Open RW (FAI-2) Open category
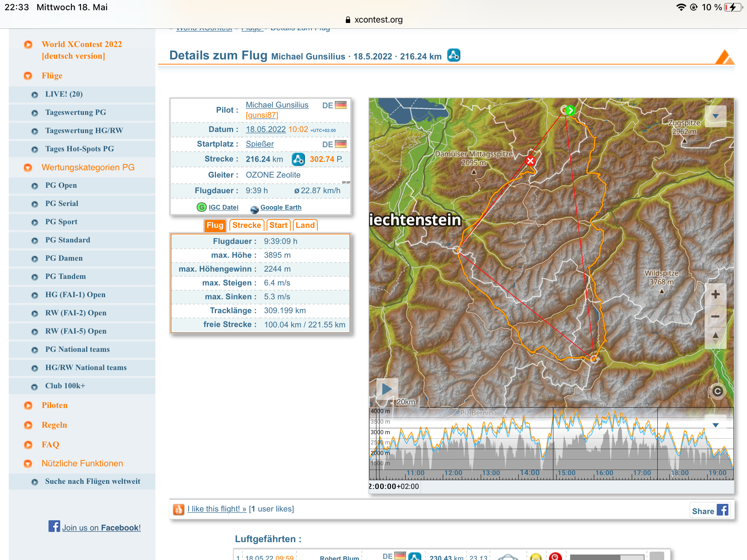747x560 pixels. point(82,313)
